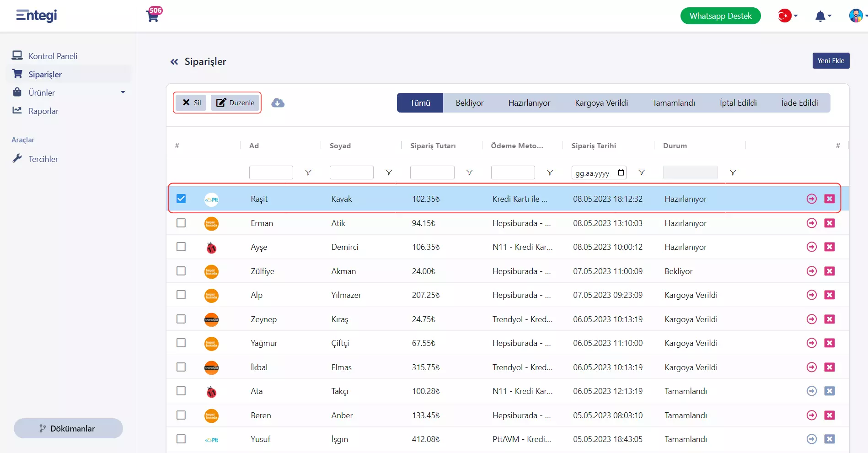Open the shopping cart with 506 badge

tap(154, 14)
